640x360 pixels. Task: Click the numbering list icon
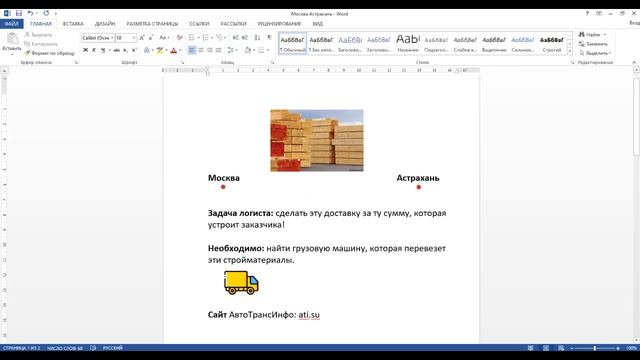[205, 38]
